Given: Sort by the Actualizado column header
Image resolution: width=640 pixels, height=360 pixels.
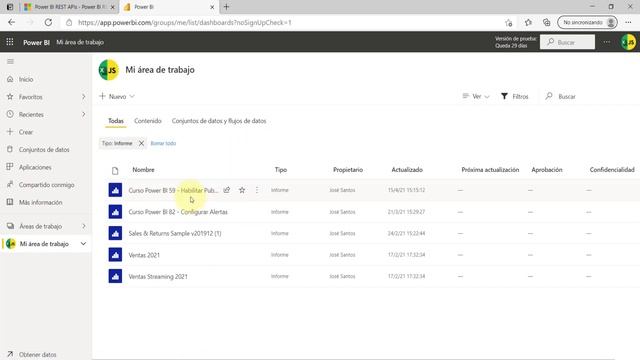Looking at the screenshot, I should [x=407, y=169].
